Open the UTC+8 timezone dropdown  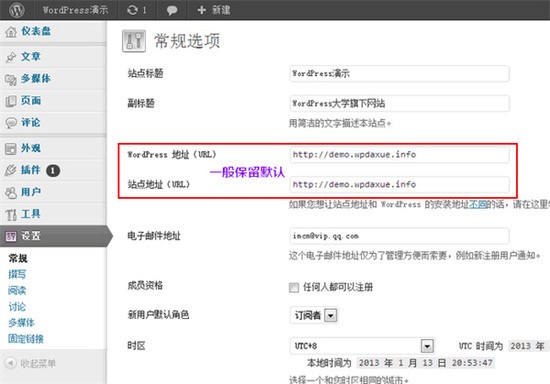[427, 346]
